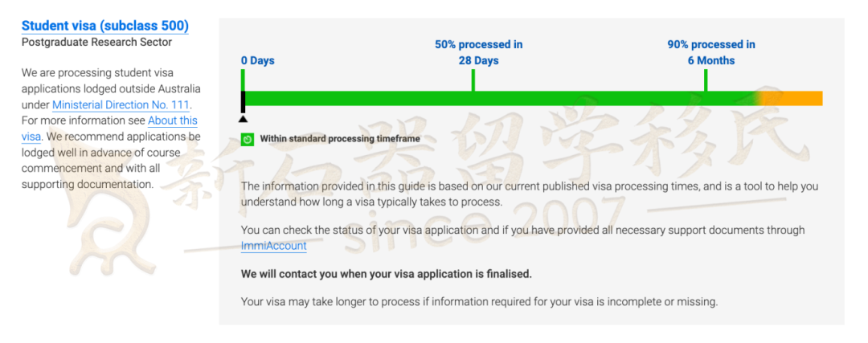Click the orange end segment of the bar

pyautogui.click(x=797, y=99)
